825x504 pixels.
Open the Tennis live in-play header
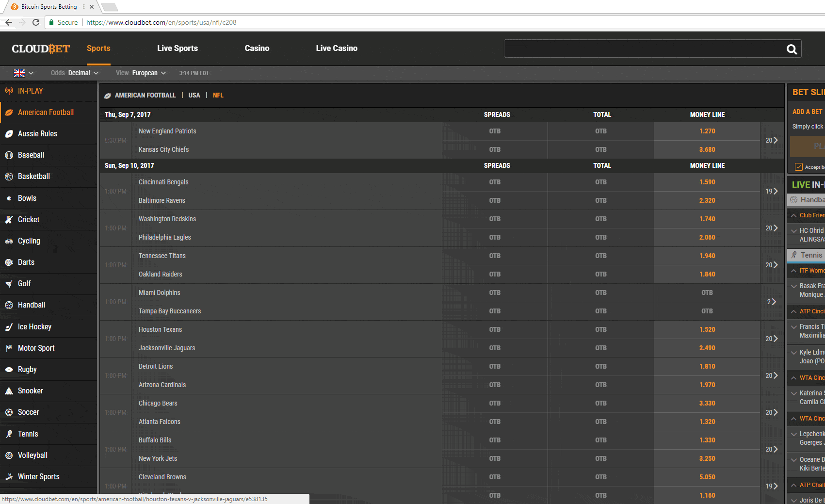pos(806,255)
